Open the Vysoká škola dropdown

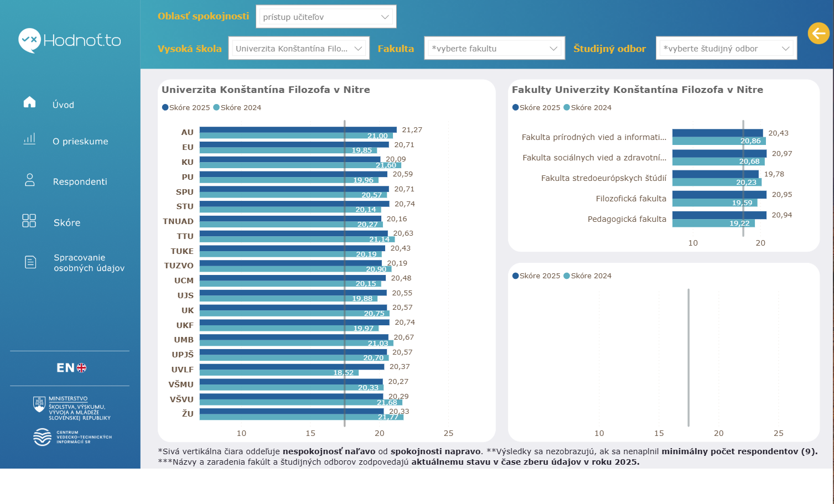pos(299,49)
